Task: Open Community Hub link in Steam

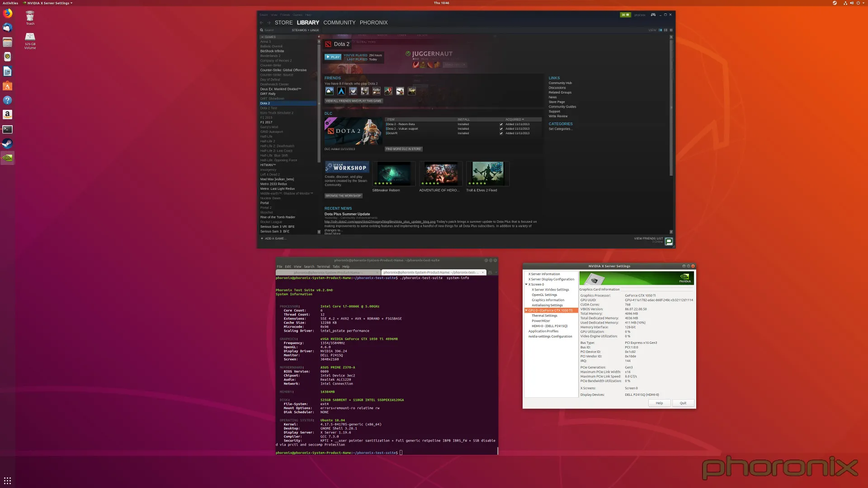Action: (x=560, y=83)
